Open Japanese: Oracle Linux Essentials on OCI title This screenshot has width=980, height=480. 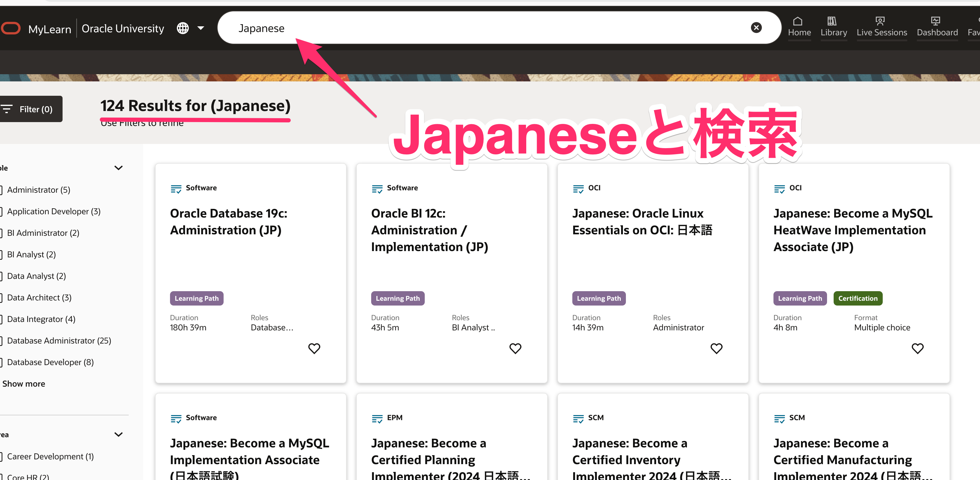[x=642, y=222]
